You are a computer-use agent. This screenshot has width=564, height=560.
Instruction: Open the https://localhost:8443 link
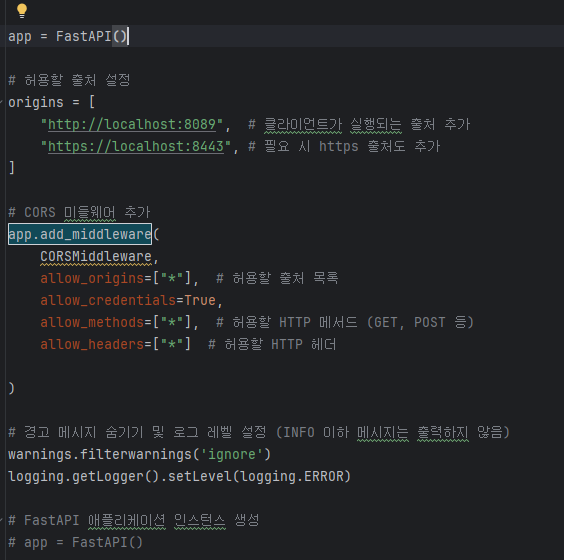coord(136,146)
